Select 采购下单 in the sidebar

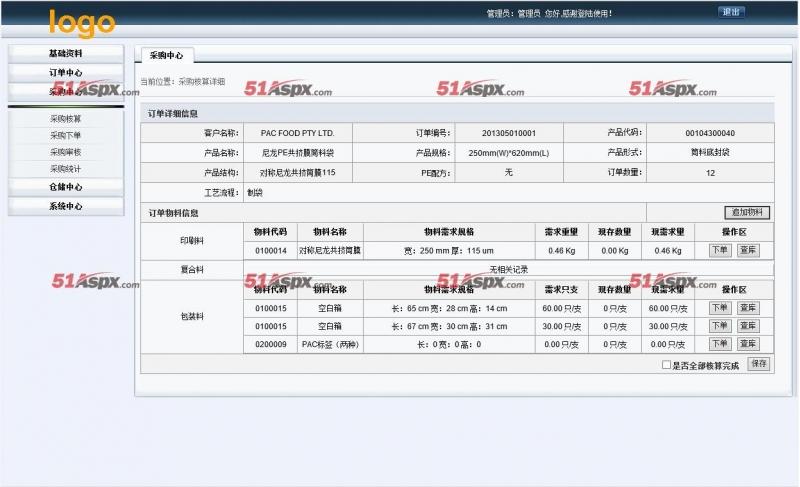coord(66,135)
